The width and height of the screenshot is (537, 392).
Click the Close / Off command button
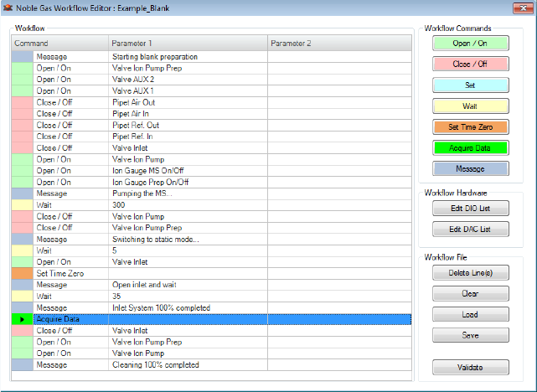click(470, 64)
